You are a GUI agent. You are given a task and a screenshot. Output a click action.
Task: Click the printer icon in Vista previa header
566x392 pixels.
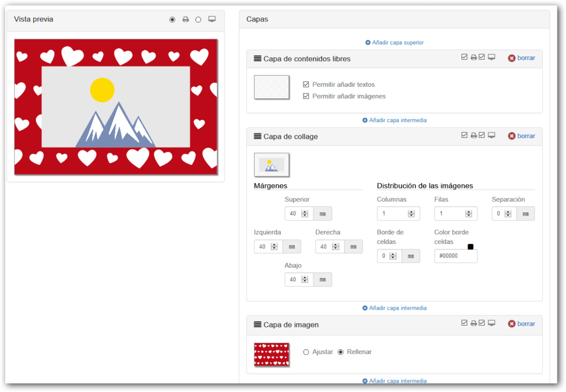[186, 19]
